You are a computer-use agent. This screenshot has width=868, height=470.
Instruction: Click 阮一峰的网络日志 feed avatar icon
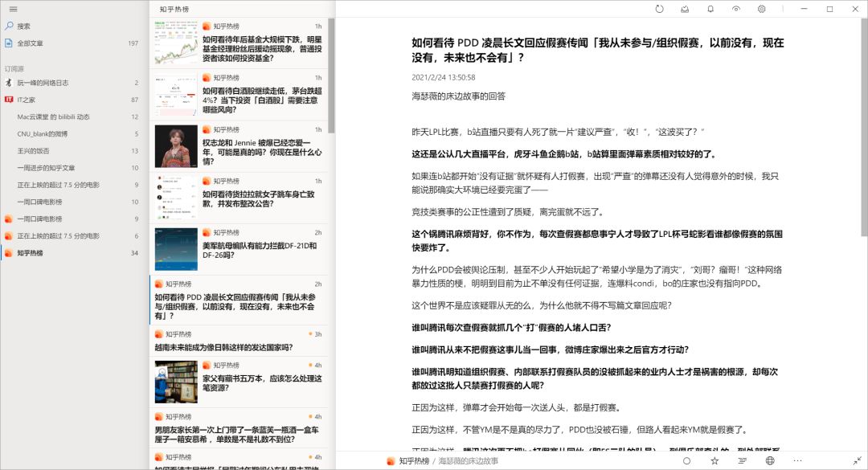pyautogui.click(x=8, y=83)
